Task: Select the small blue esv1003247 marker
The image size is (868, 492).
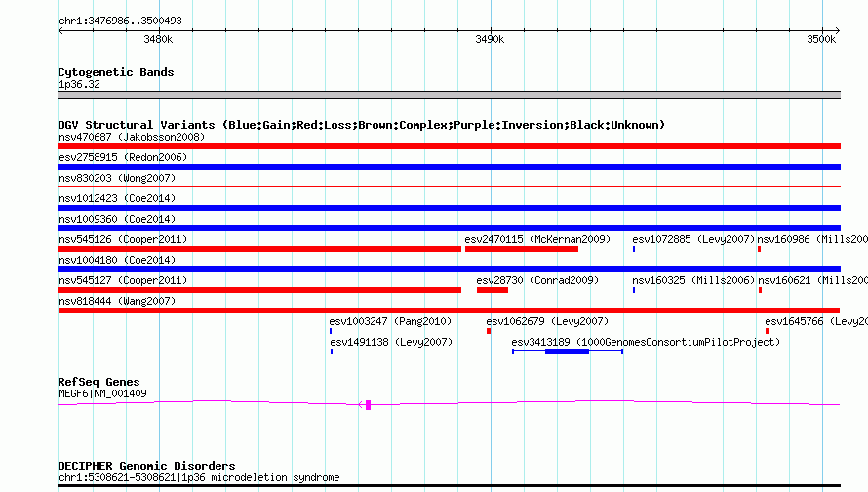Action: click(331, 331)
